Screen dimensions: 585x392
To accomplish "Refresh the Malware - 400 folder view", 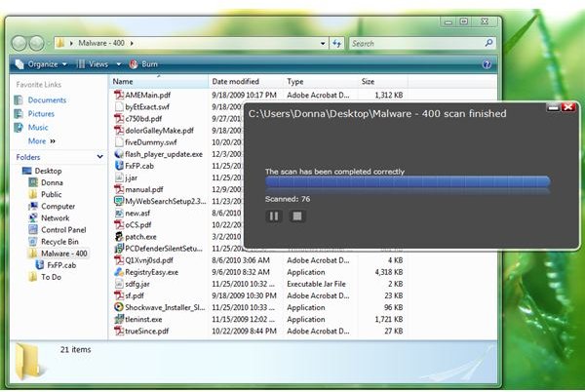I will tap(336, 44).
